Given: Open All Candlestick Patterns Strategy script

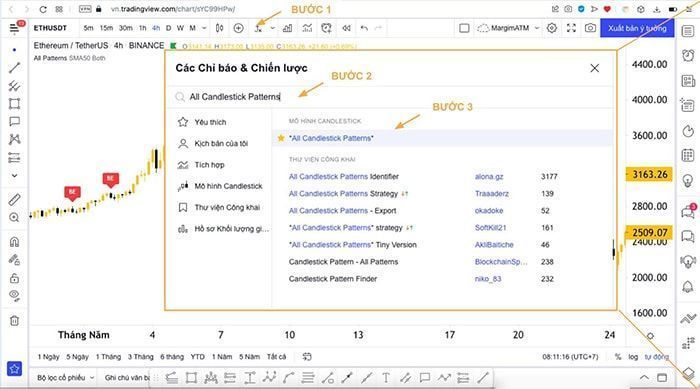Looking at the screenshot, I should (343, 194).
